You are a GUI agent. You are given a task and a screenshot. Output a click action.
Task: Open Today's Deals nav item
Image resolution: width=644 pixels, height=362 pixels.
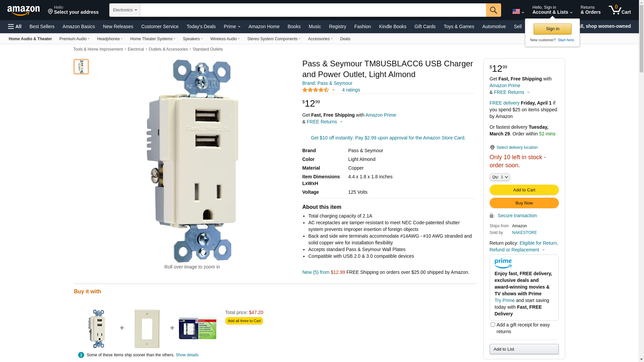coord(201,26)
